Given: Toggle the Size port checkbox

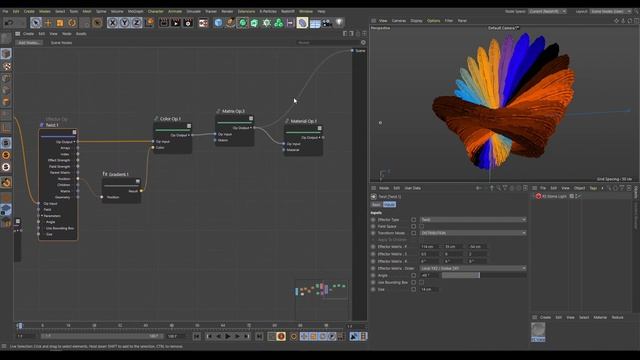Looking at the screenshot, I should click(x=413, y=289).
